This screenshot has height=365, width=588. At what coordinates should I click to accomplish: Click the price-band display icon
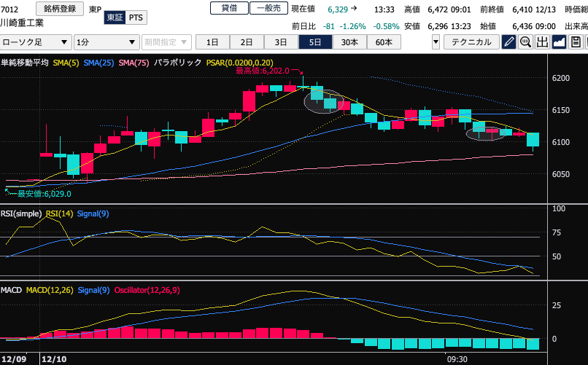[543, 42]
